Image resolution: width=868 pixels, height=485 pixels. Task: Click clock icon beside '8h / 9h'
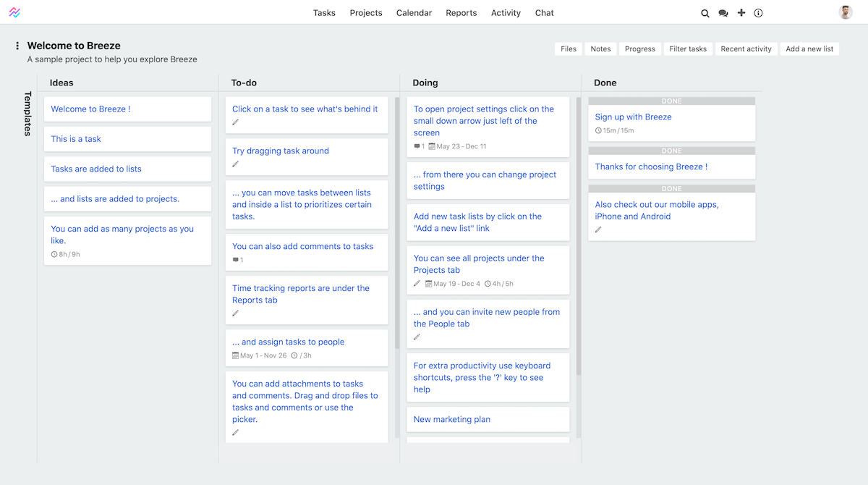click(x=54, y=254)
